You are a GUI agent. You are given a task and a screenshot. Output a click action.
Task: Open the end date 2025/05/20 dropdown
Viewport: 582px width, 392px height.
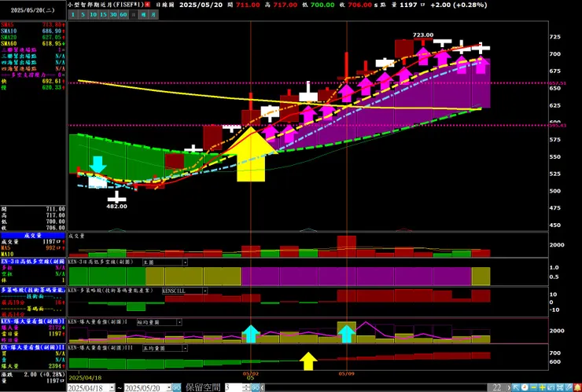coord(169,387)
